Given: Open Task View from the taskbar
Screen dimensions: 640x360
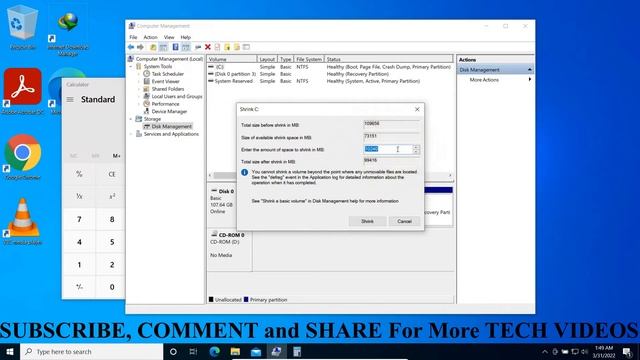Looking at the screenshot, I should tap(193, 351).
